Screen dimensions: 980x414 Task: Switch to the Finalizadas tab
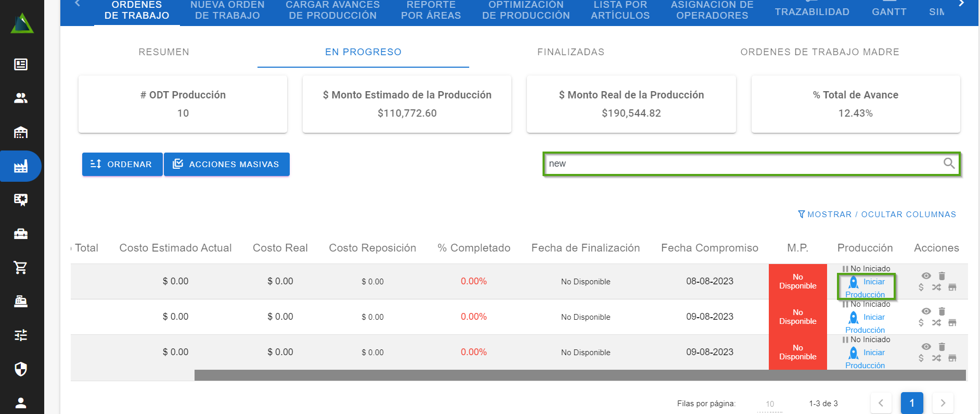click(x=571, y=52)
